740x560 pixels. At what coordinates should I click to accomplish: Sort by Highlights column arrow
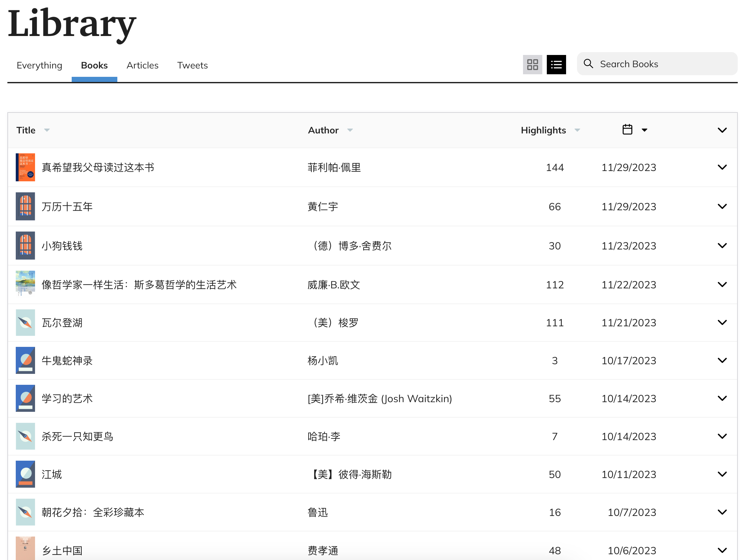pyautogui.click(x=577, y=130)
